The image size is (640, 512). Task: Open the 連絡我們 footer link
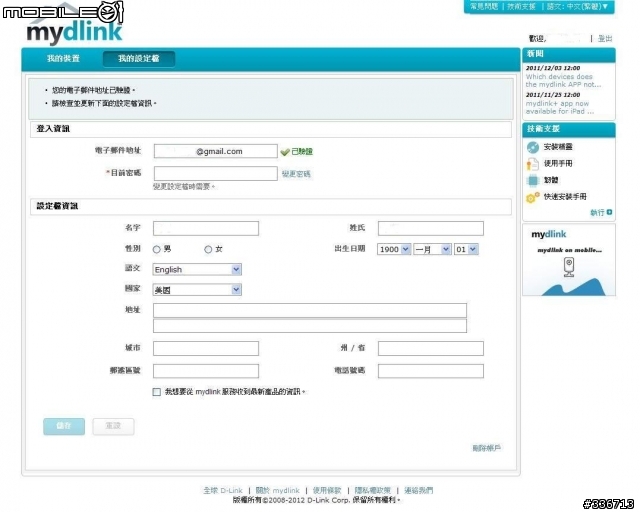(418, 490)
